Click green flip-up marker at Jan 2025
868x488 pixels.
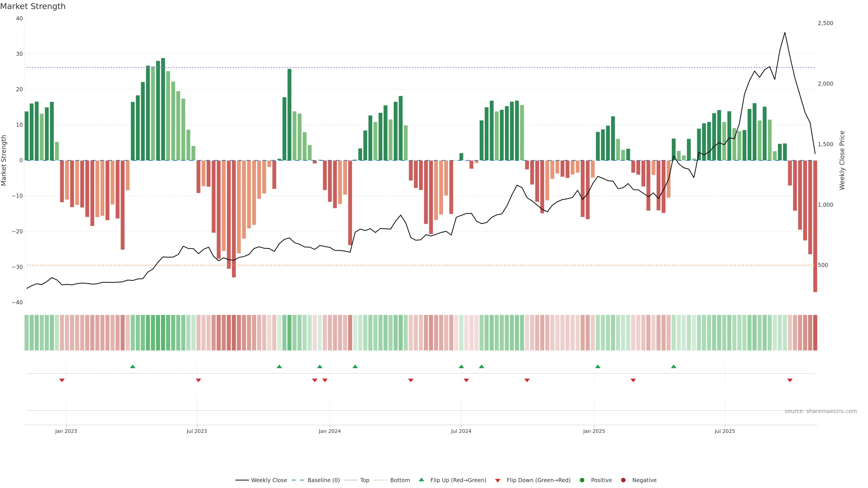click(x=598, y=366)
